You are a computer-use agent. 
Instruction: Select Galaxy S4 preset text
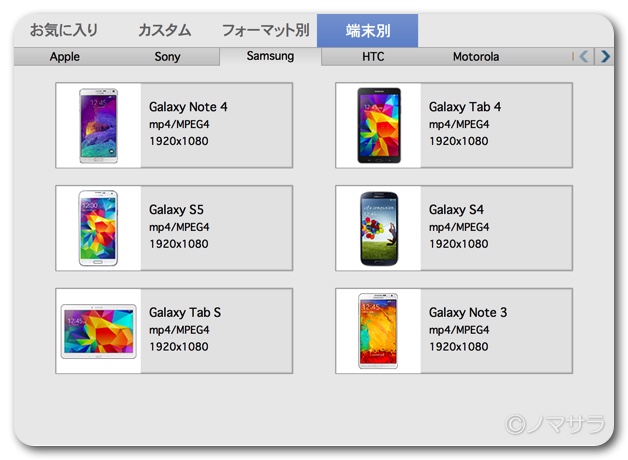456,210
